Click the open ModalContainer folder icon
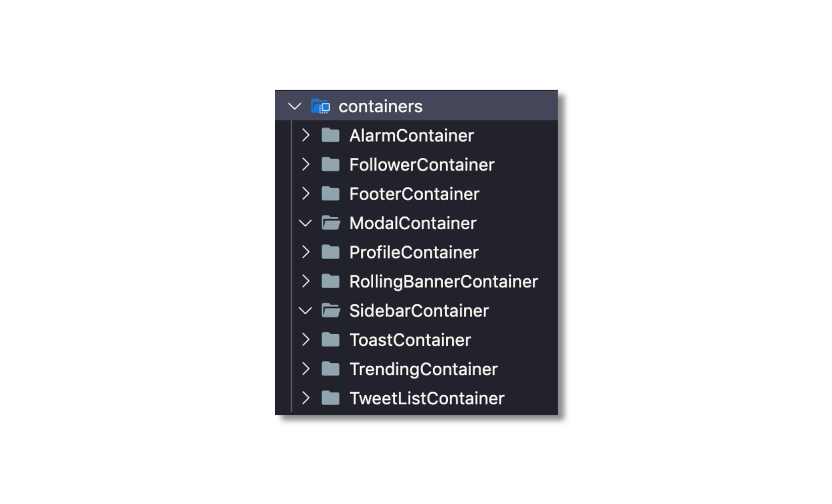The image size is (832, 504). (x=331, y=223)
